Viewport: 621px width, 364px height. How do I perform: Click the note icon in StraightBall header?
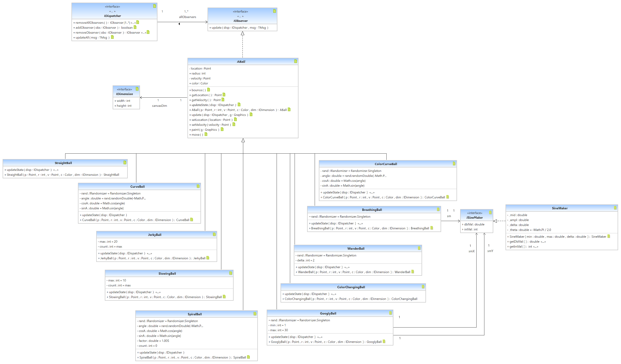point(125,162)
